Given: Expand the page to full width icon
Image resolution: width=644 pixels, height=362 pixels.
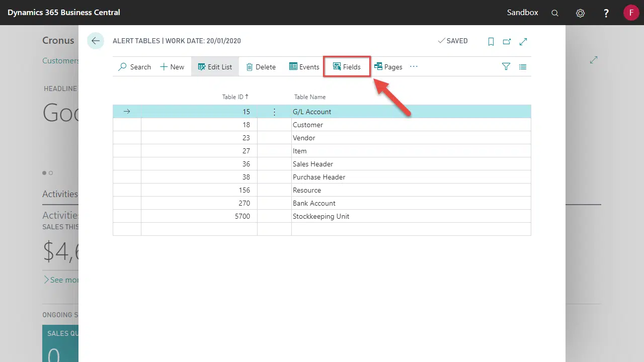Looking at the screenshot, I should point(523,42).
